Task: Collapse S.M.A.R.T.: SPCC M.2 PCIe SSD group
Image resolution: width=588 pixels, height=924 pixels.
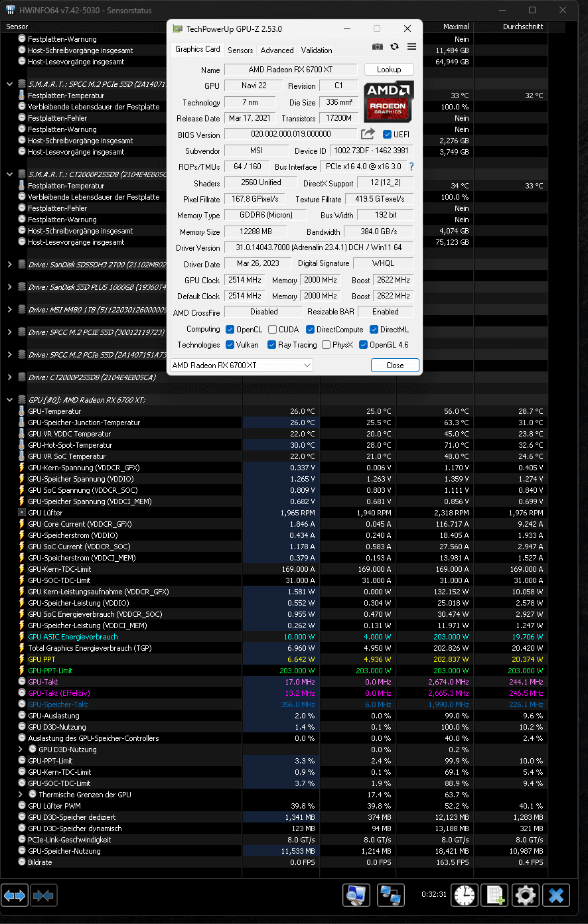Action: point(9,84)
